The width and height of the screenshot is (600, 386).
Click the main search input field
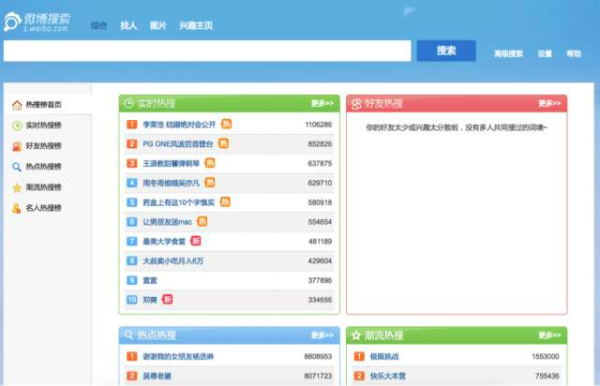coord(207,50)
